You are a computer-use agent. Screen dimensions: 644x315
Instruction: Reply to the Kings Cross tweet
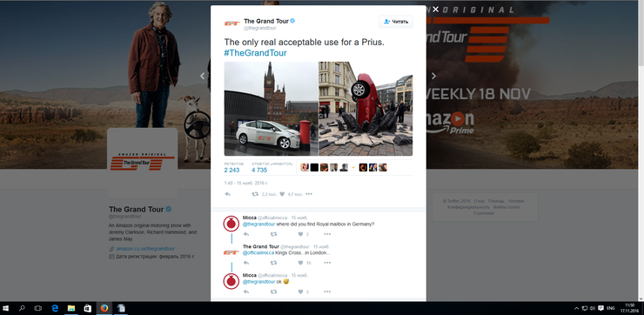point(246,263)
